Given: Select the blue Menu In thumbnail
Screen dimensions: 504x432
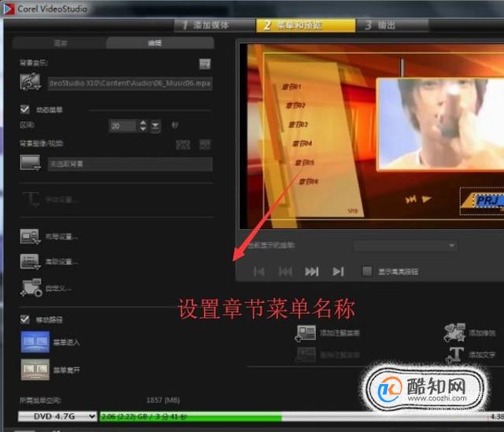Looking at the screenshot, I should tap(35, 342).
